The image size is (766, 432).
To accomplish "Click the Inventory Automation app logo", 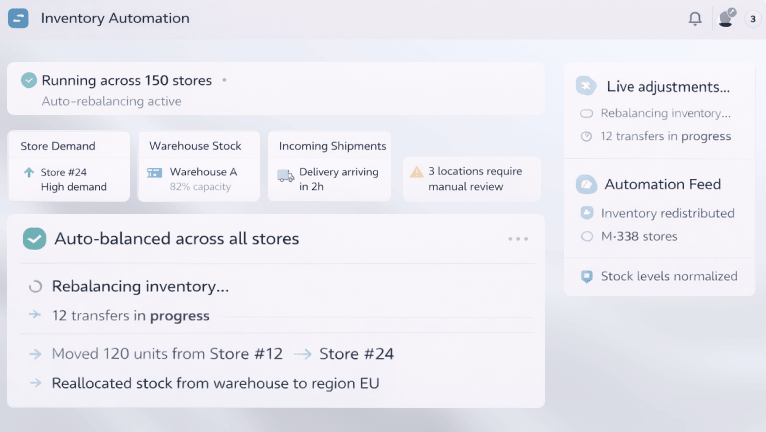I will click(18, 19).
